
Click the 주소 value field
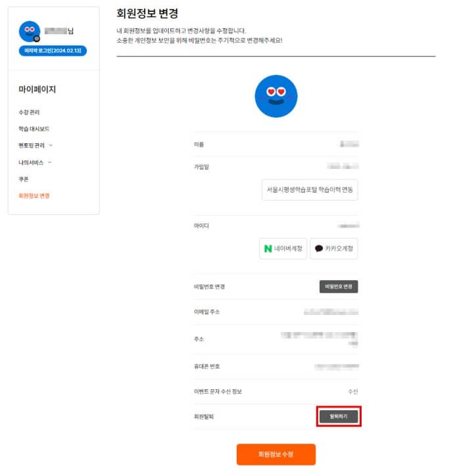(x=320, y=339)
